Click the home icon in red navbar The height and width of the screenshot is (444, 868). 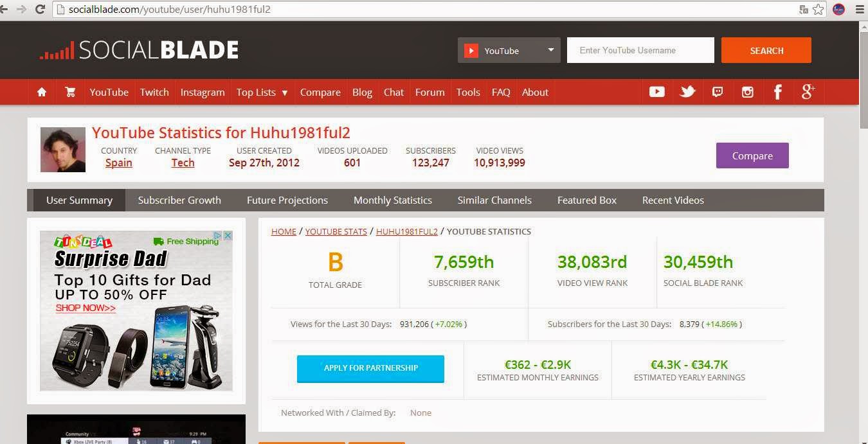click(42, 92)
